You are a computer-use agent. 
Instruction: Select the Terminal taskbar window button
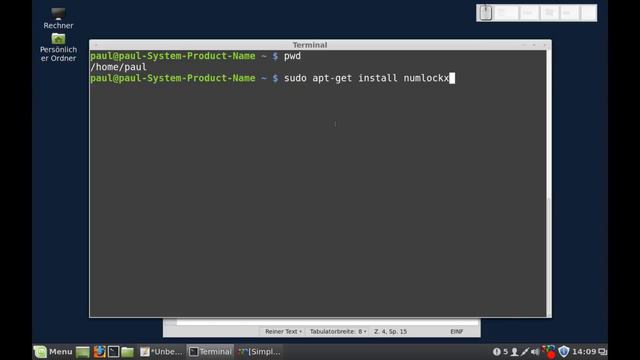click(x=210, y=351)
